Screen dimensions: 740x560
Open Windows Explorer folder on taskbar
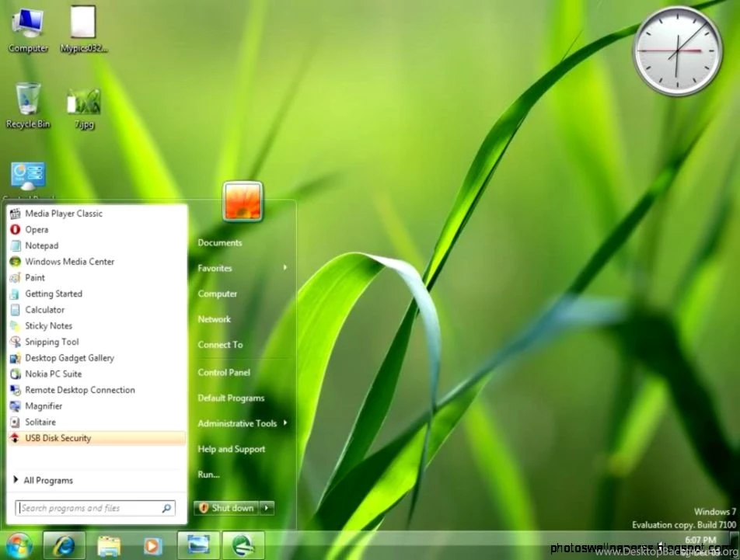(109, 546)
